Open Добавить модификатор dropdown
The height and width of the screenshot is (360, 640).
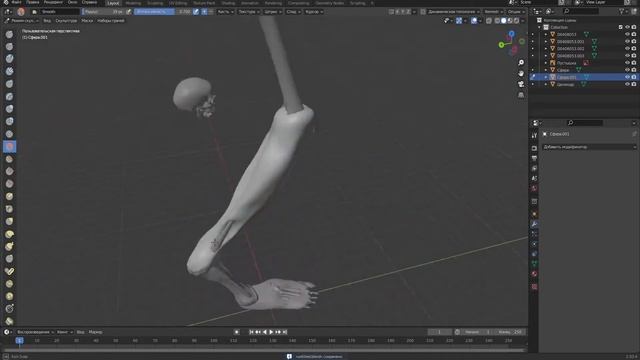(x=589, y=147)
